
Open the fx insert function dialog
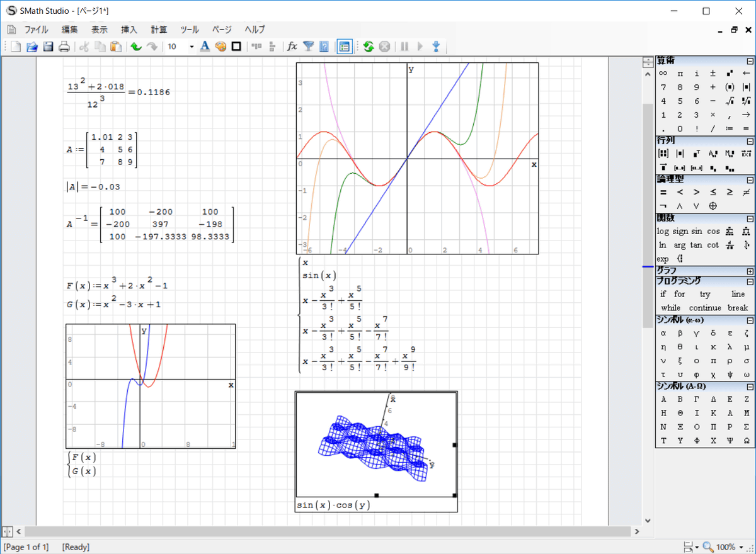[292, 46]
